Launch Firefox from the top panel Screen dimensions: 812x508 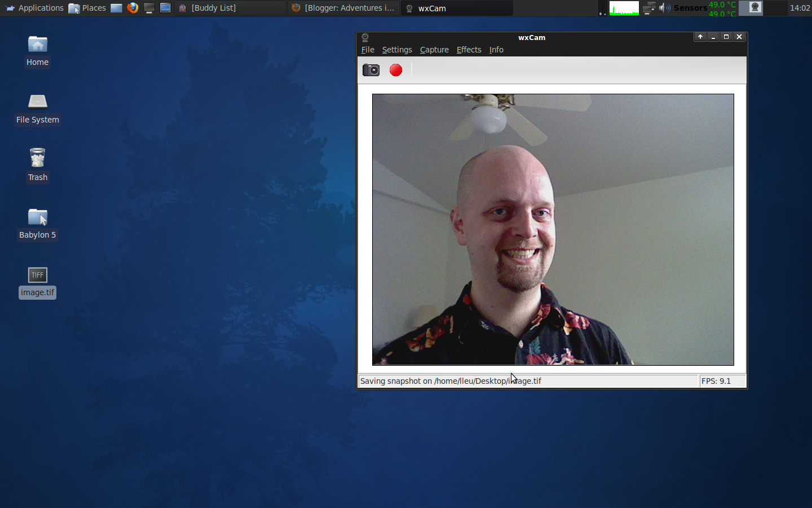132,8
